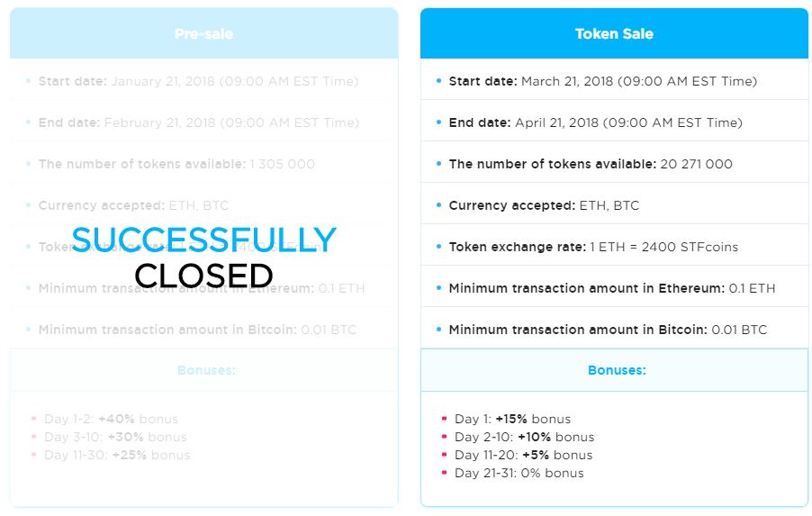Click the Minimum transaction in Bitcoin 0.01 BTC row in Token Sale

614,330
